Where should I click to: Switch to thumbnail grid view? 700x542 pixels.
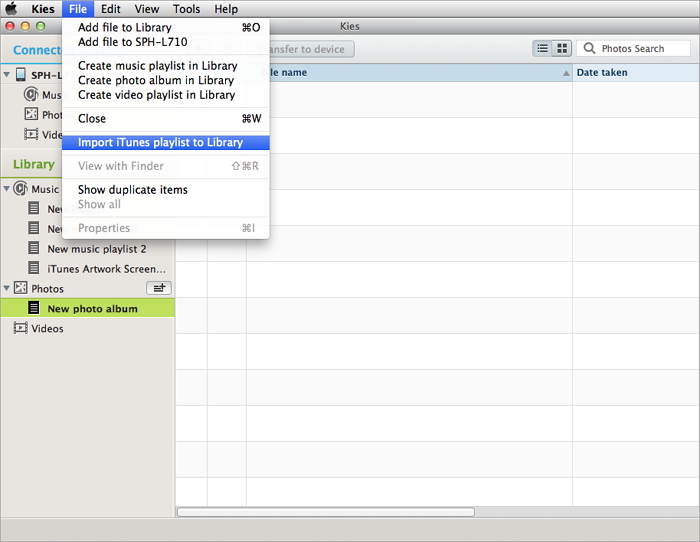pyautogui.click(x=562, y=48)
